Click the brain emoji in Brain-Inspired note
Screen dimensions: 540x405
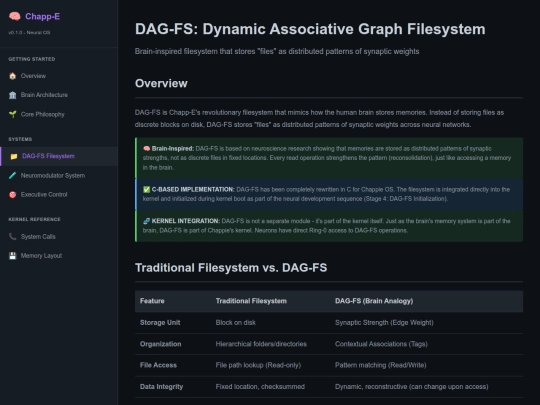point(146,149)
